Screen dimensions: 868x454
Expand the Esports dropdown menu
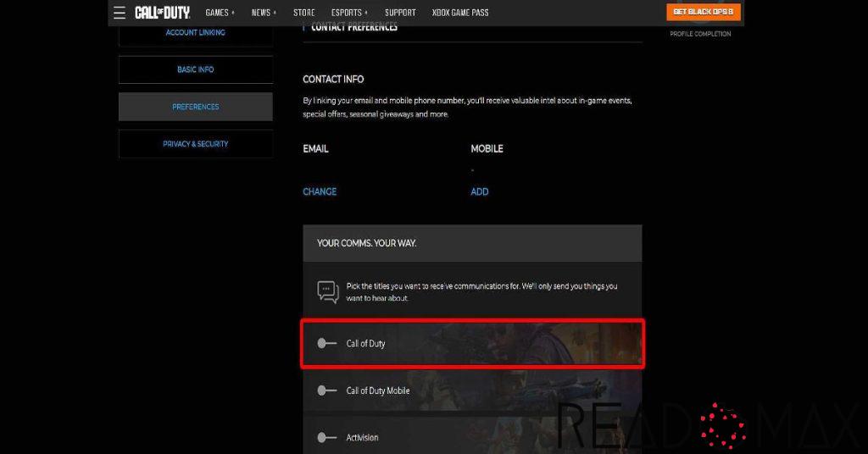[x=349, y=13]
